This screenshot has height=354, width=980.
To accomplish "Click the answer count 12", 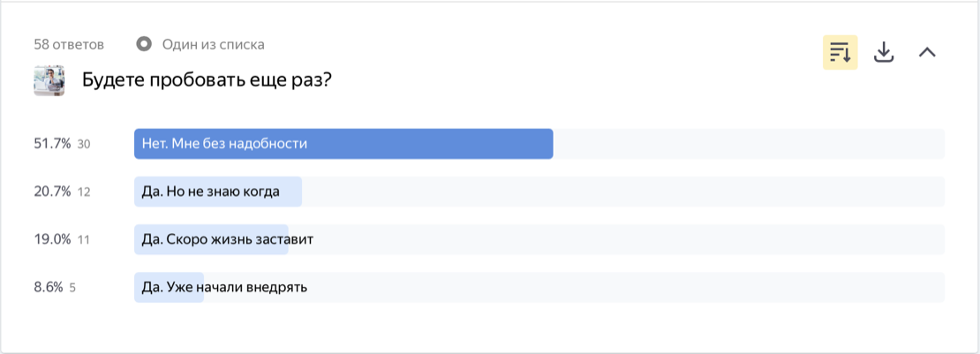I will [x=84, y=192].
